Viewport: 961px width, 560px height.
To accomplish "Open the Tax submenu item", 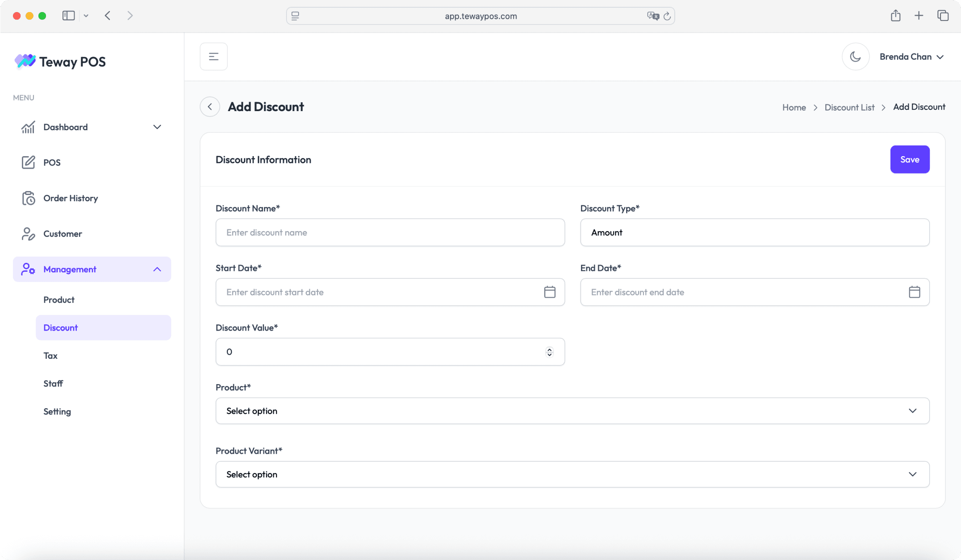I will [50, 356].
